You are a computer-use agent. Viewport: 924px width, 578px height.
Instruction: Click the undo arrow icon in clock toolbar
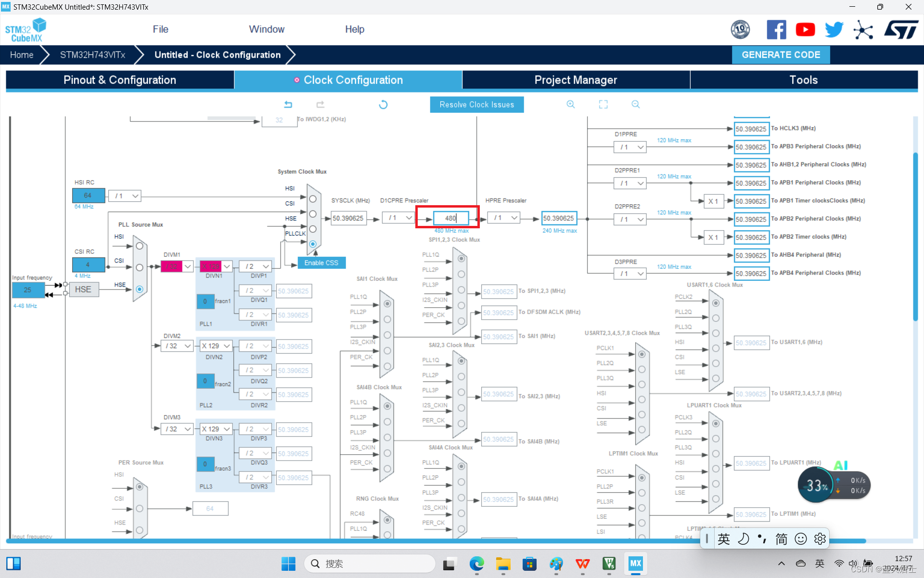(x=288, y=105)
